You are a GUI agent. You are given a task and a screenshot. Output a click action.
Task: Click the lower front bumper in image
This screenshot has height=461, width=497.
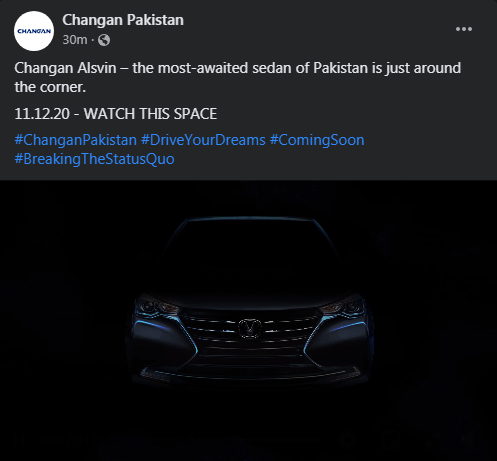[x=249, y=374]
